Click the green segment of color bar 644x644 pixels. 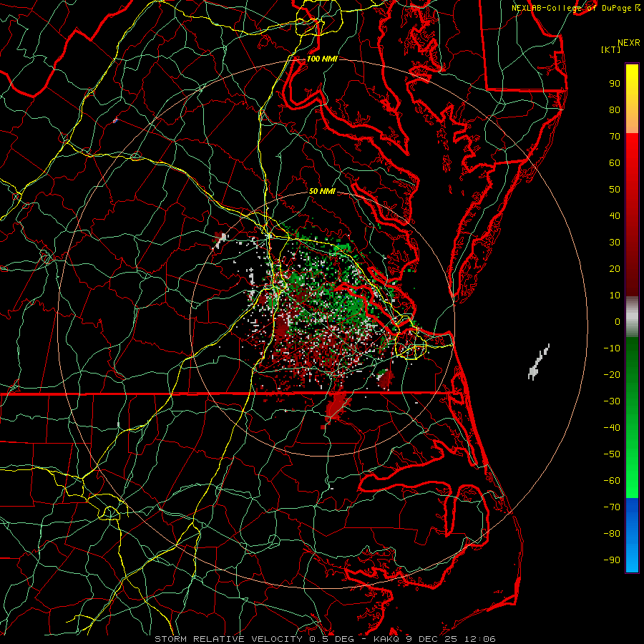[632, 417]
